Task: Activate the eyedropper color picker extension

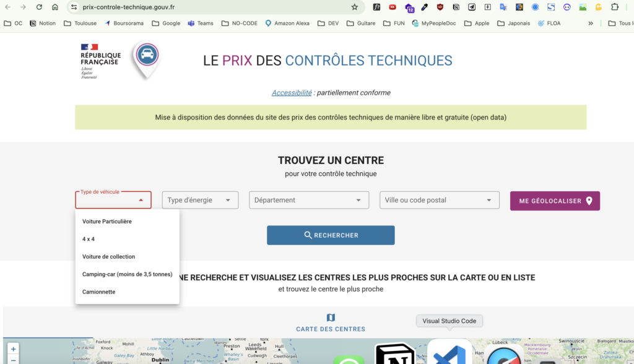Action: (x=424, y=7)
